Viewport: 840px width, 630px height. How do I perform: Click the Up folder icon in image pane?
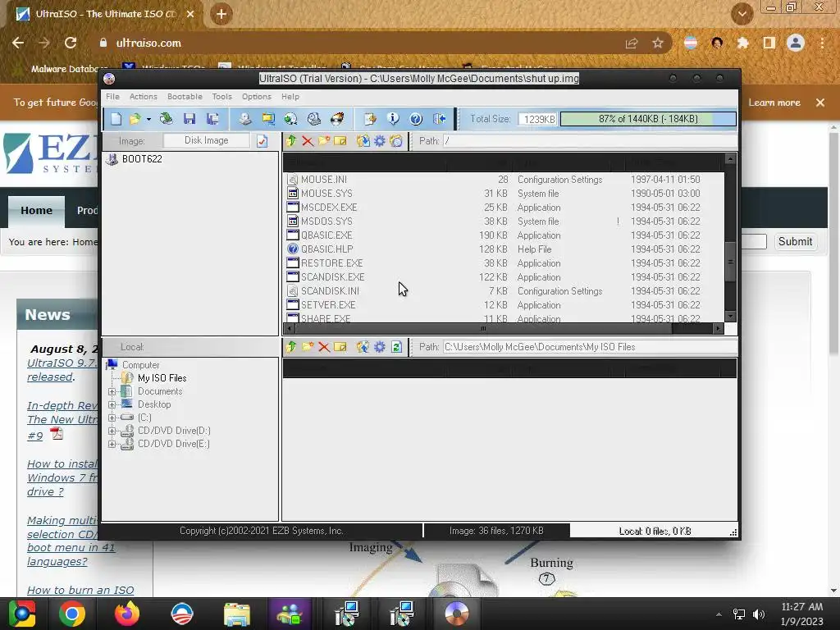click(x=291, y=141)
